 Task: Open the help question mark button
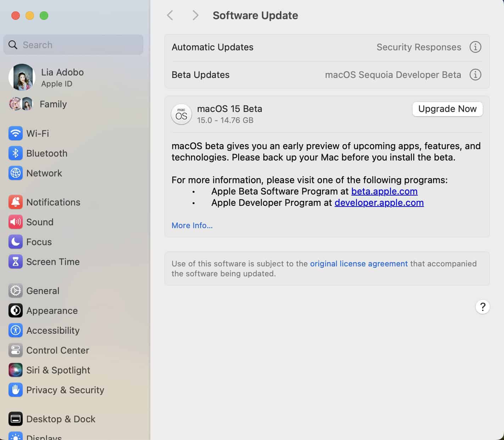[x=482, y=307]
